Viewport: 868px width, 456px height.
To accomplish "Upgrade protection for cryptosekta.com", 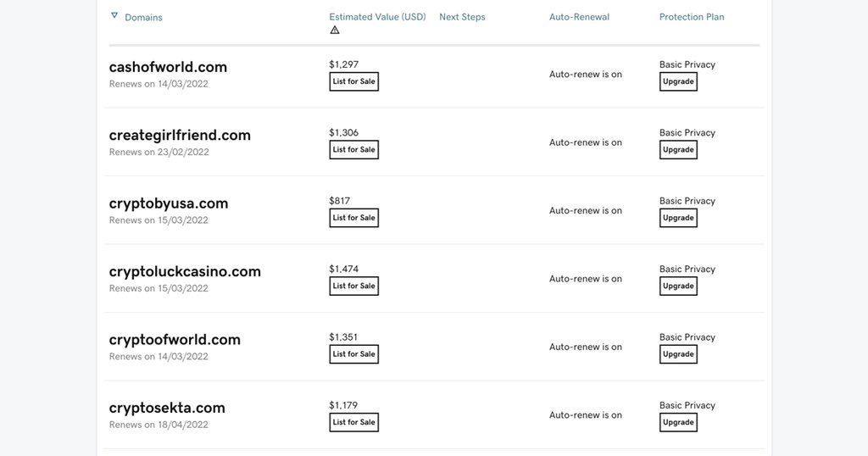I will (678, 422).
